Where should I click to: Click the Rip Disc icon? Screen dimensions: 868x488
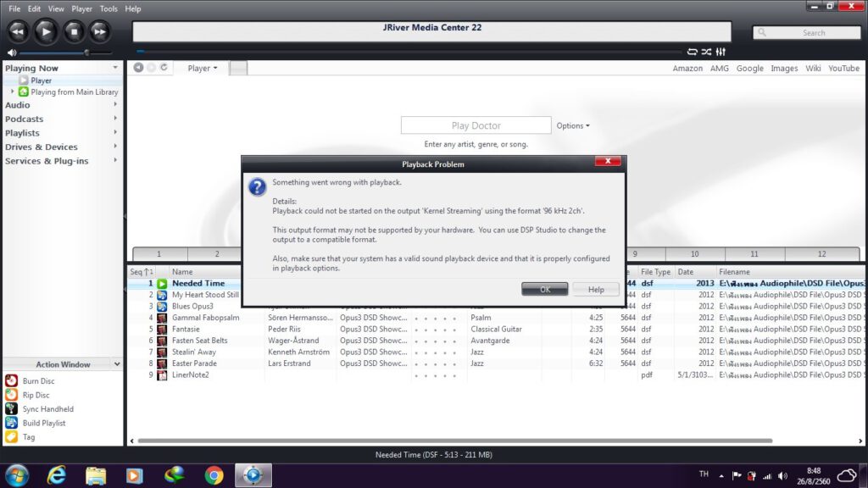click(11, 395)
